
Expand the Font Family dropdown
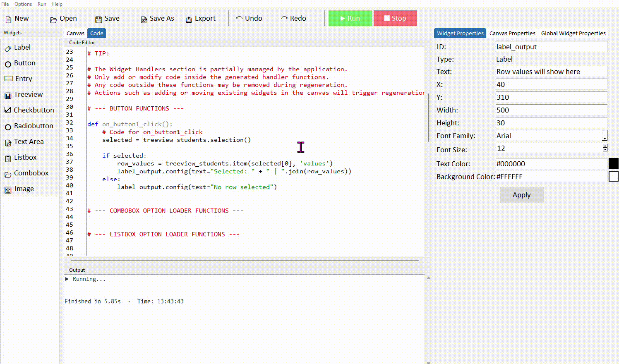(x=605, y=136)
